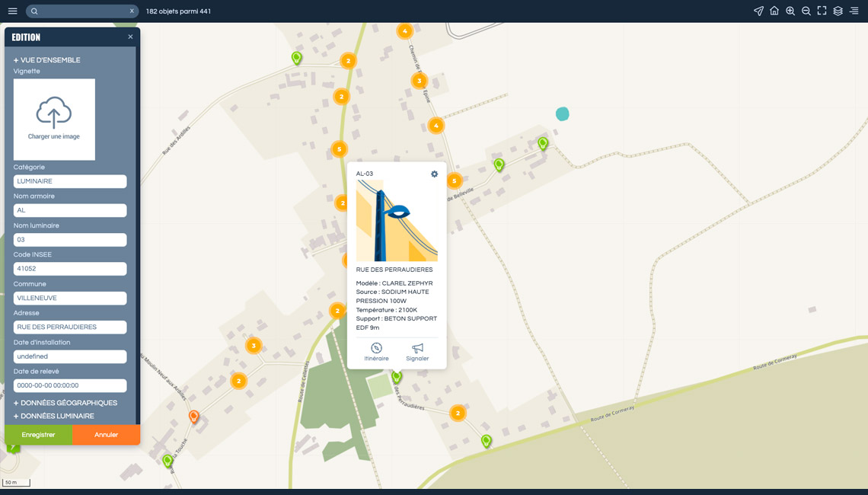Click Enregistrer to save edits
Viewport: 868px width, 495px height.
click(38, 435)
